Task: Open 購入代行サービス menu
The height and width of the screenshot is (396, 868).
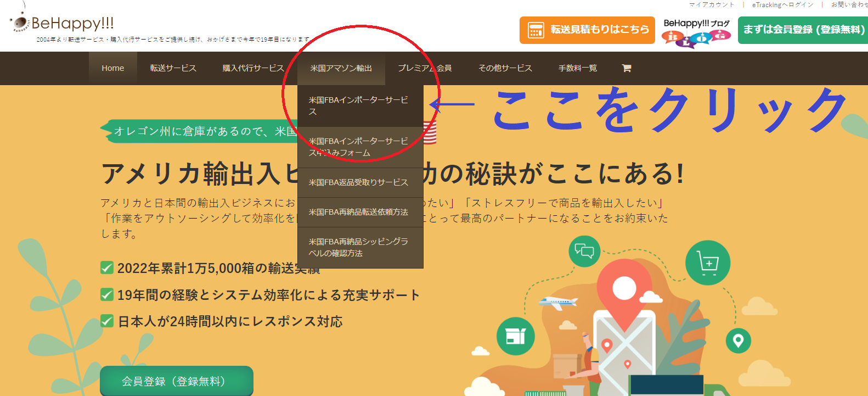Action: tap(253, 68)
